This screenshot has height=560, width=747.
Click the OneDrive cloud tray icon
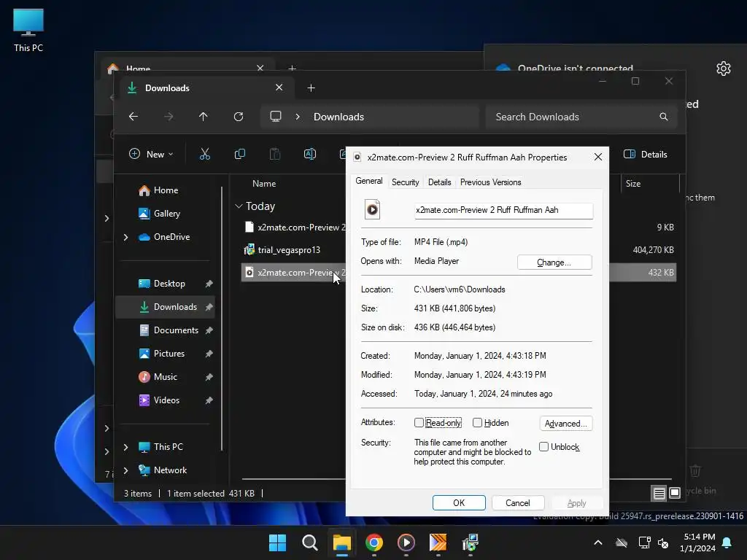622,542
